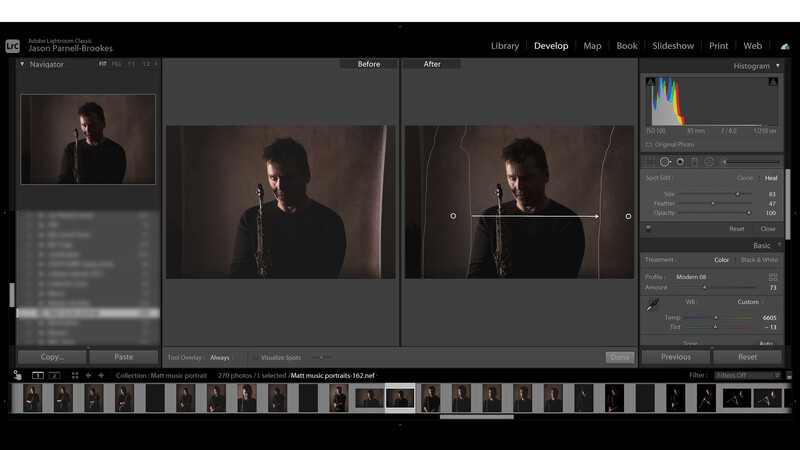Open file name path dropdown in filmstrip
This screenshot has width=800, height=450.
[334, 376]
